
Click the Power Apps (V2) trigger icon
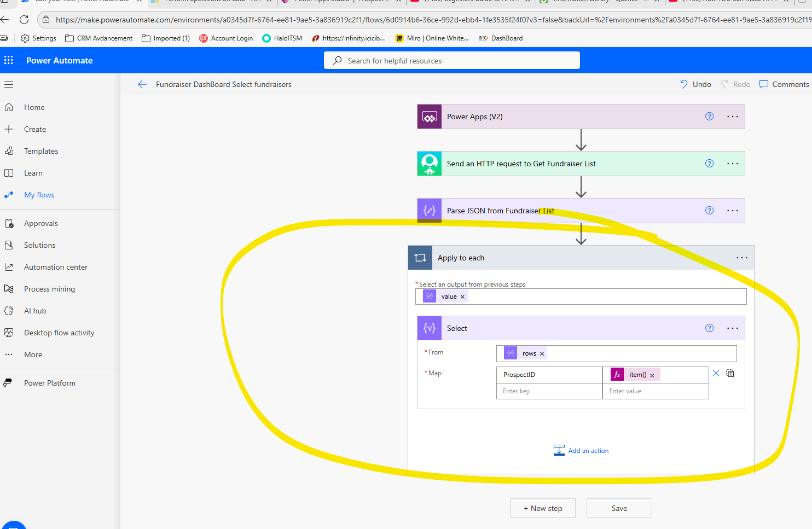pos(430,117)
